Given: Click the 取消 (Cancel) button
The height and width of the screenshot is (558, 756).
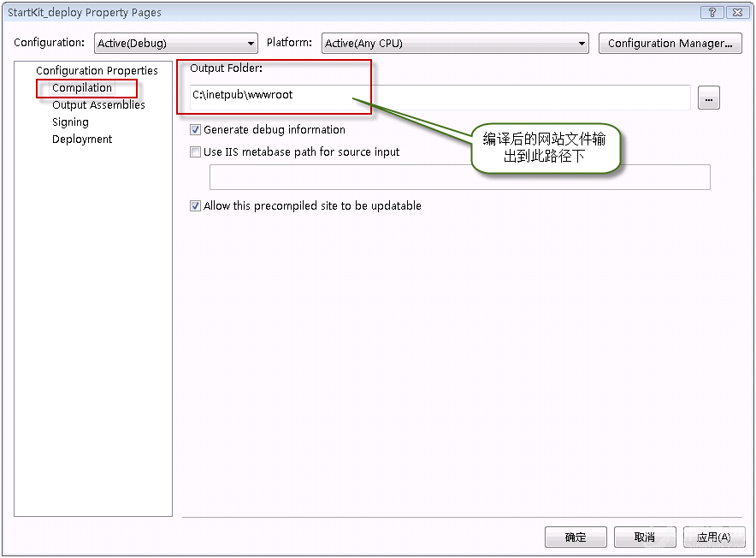Looking at the screenshot, I should pyautogui.click(x=644, y=537).
